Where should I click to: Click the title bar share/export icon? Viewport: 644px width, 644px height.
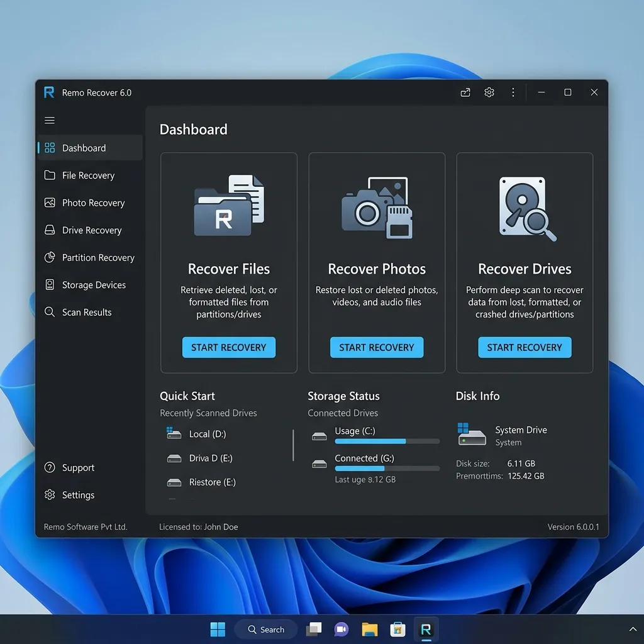[x=465, y=92]
